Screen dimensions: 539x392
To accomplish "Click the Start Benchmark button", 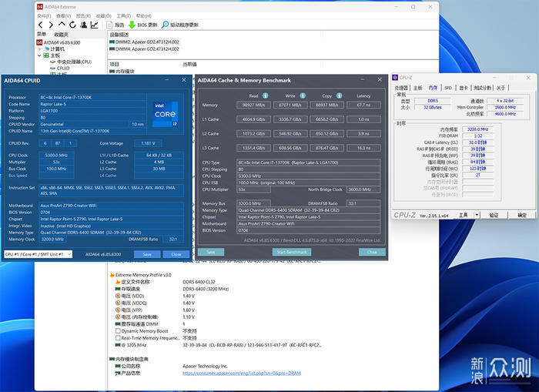I will (292, 252).
